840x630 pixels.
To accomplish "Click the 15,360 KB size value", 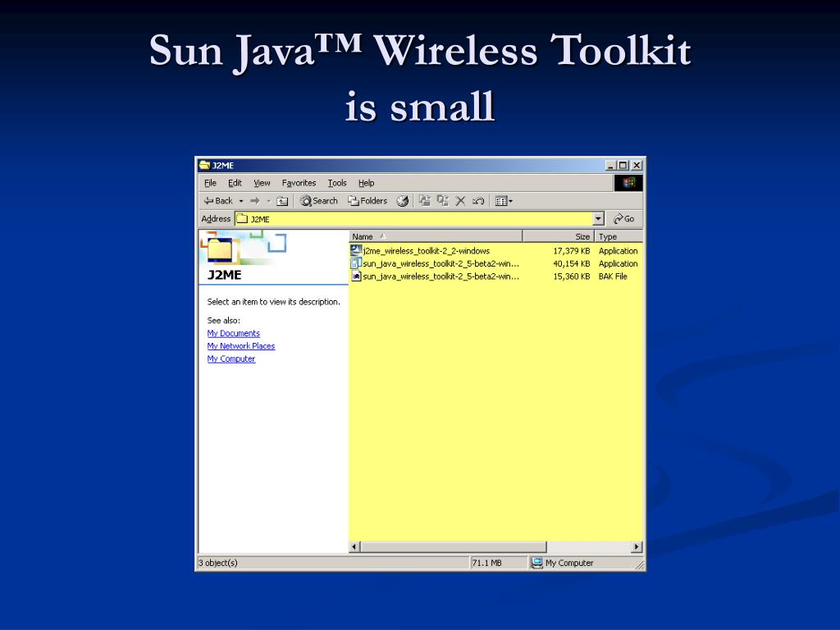I will [x=571, y=276].
